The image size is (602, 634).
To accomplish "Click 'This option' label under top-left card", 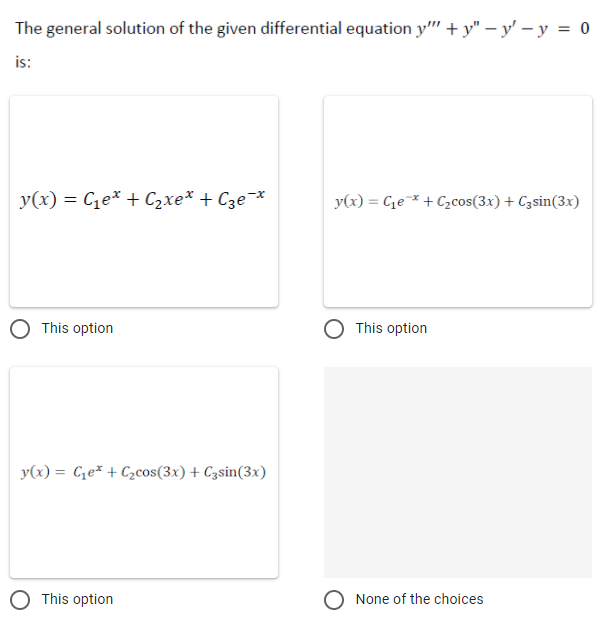I will [x=77, y=328].
